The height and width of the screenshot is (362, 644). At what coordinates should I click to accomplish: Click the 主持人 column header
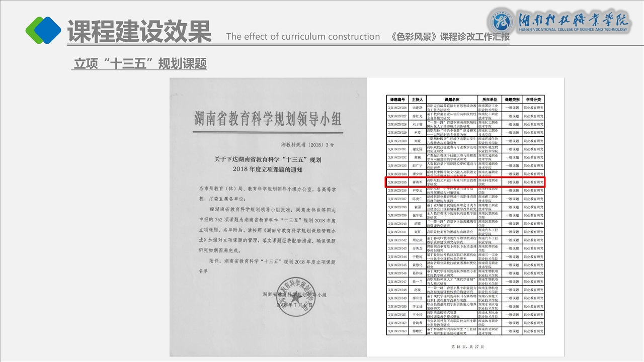(x=418, y=100)
